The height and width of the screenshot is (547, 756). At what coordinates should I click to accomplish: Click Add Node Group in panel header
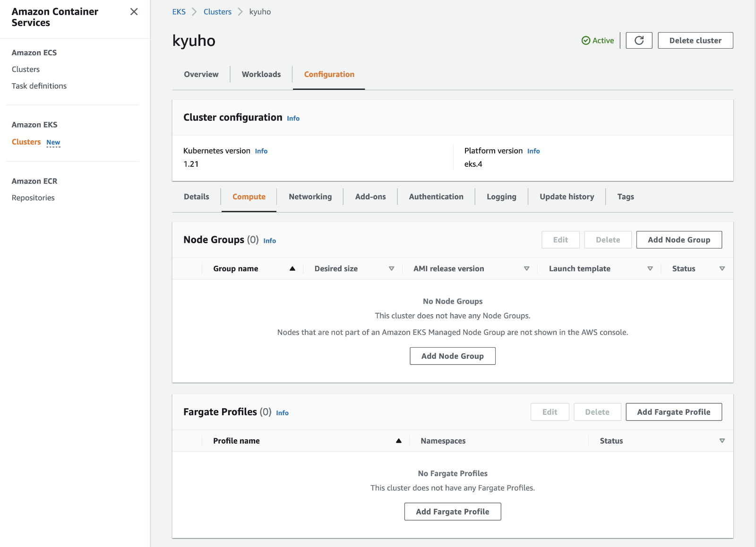pos(679,240)
